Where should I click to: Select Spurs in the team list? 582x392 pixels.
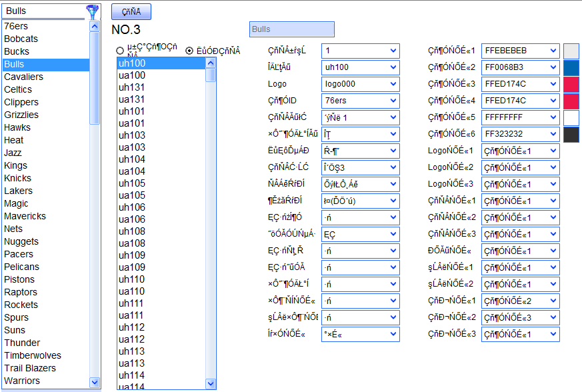pyautogui.click(x=45, y=317)
